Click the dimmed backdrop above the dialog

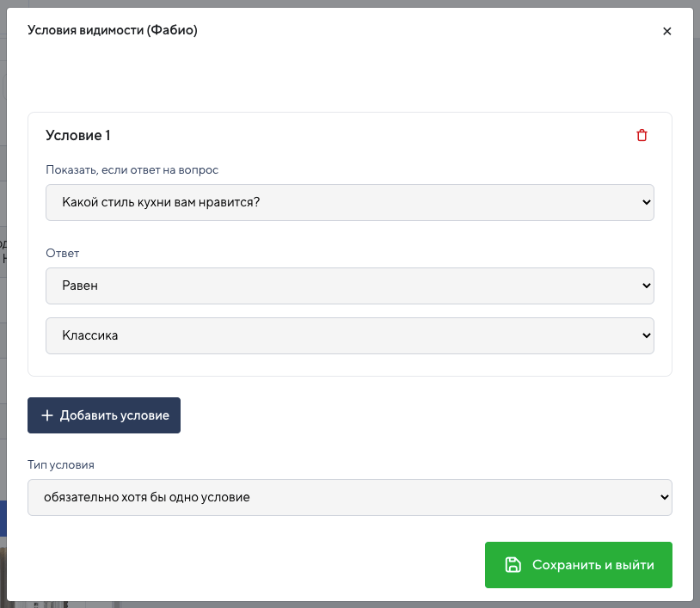(x=350, y=3)
